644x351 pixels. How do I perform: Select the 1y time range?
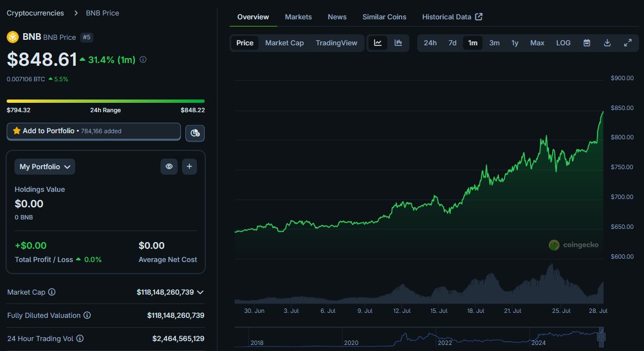515,43
